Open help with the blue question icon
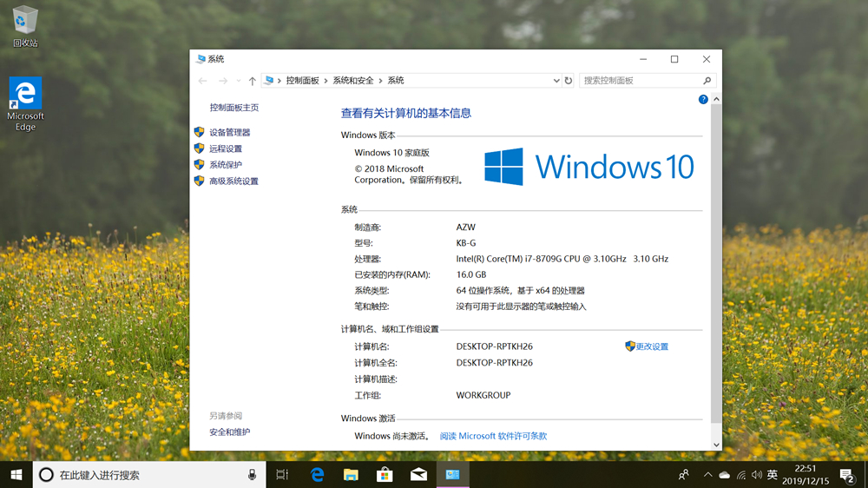Screen dimensions: 868x488 703,99
